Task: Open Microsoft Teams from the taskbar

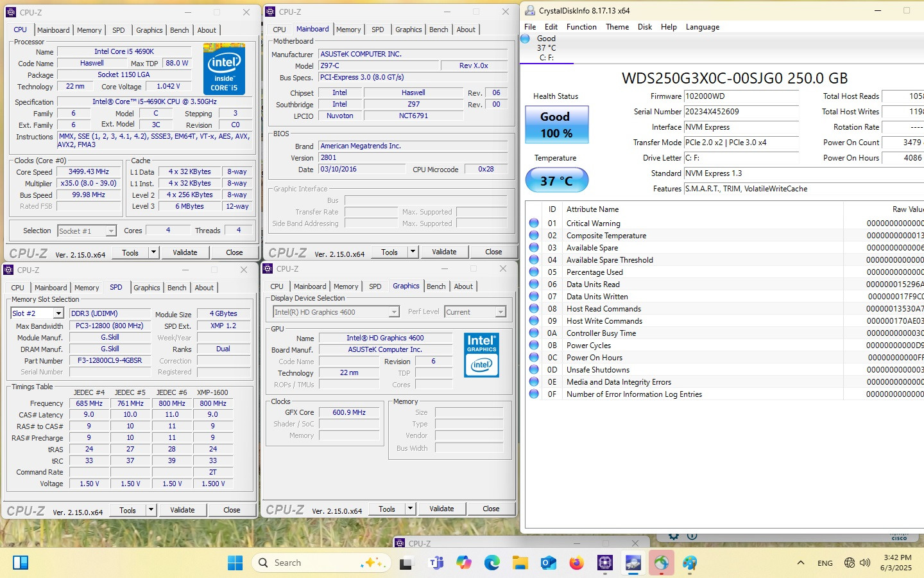Action: 436,563
